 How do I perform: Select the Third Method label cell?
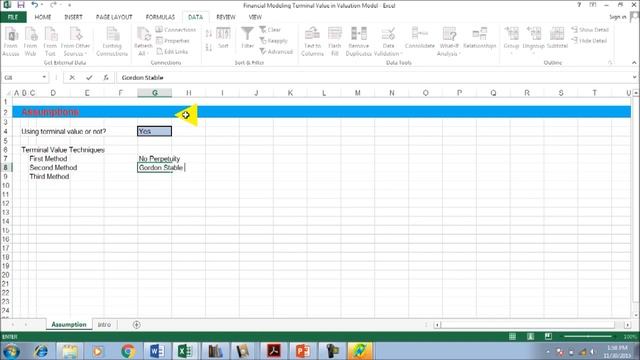pyautogui.click(x=49, y=177)
